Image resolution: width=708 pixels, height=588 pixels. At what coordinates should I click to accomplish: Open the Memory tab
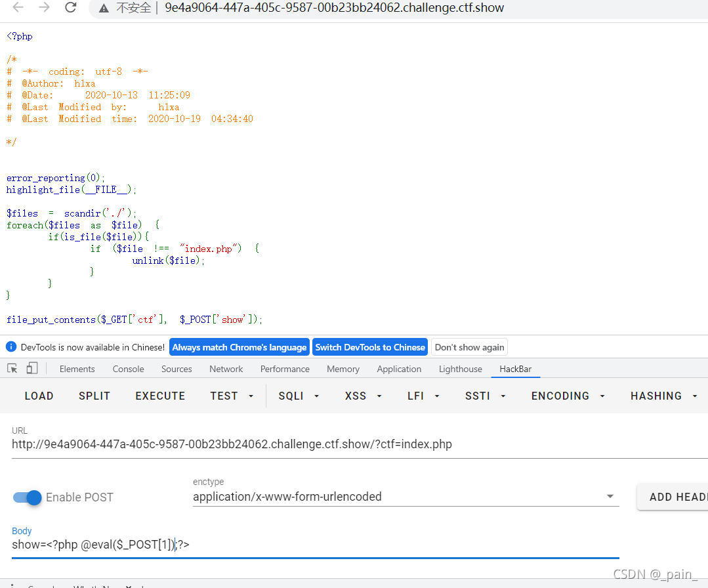click(x=343, y=369)
